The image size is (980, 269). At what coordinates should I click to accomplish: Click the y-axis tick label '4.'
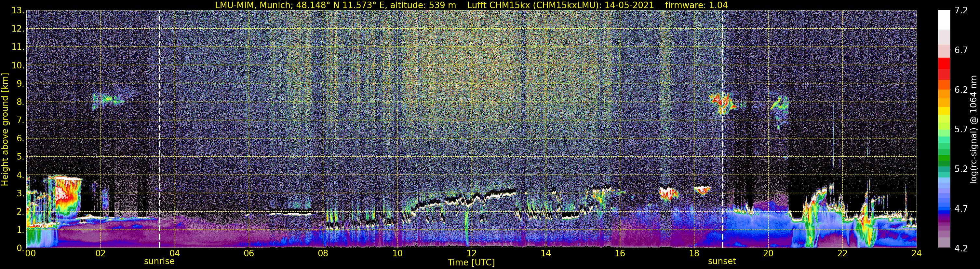pos(20,175)
